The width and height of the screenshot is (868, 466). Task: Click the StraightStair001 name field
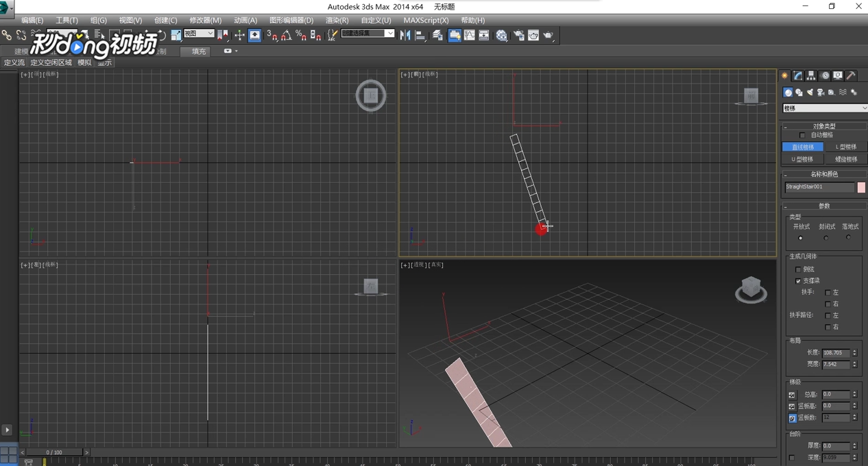819,187
